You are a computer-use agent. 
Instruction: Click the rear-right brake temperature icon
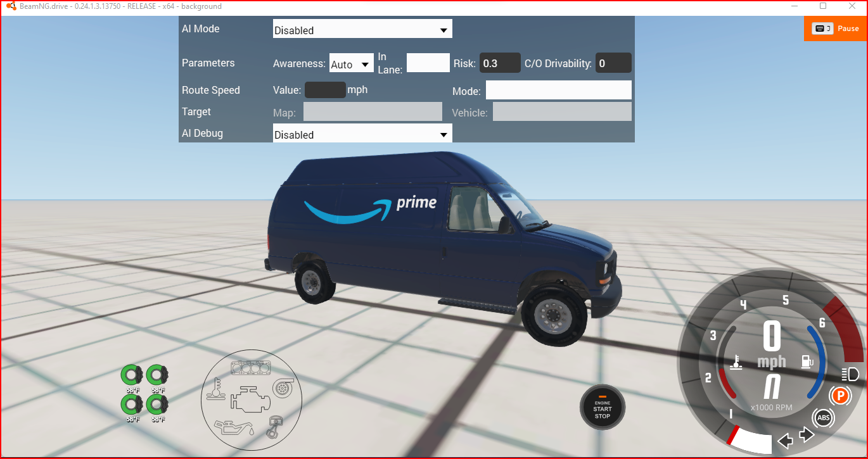pyautogui.click(x=157, y=405)
